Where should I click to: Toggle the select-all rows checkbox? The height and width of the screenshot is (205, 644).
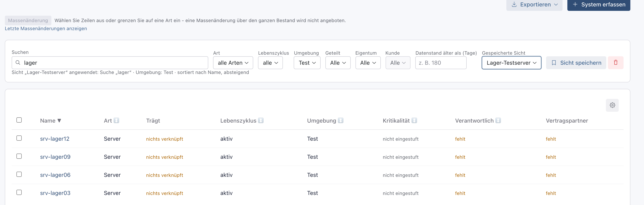point(19,120)
